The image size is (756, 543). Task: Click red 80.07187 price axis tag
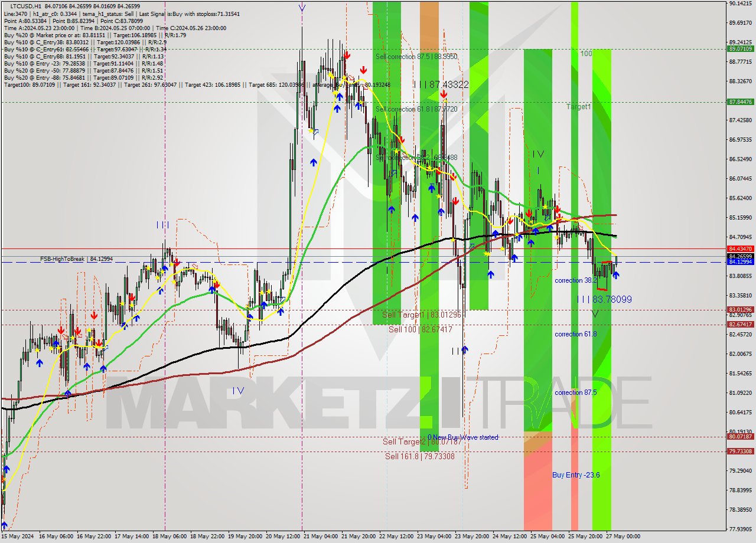tap(740, 437)
